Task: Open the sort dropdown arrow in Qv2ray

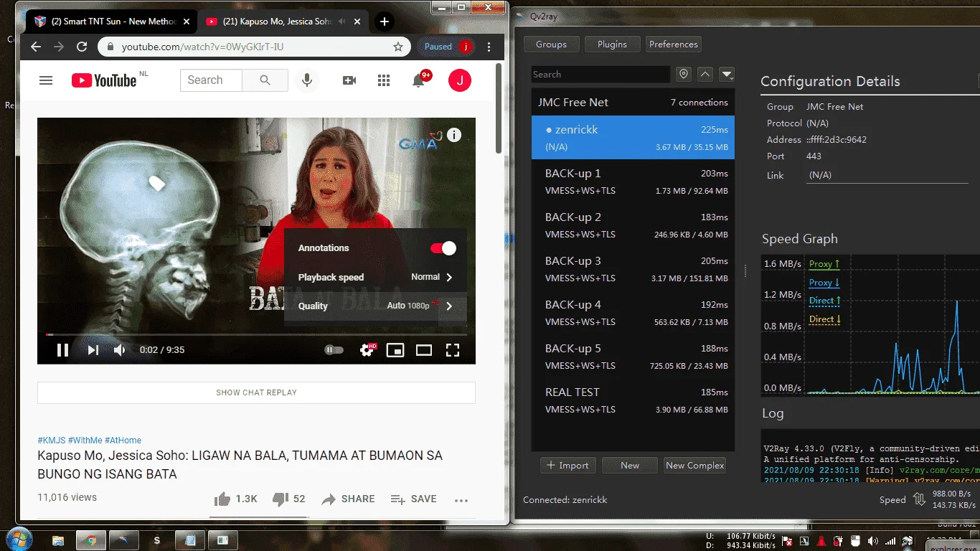Action: coord(727,75)
